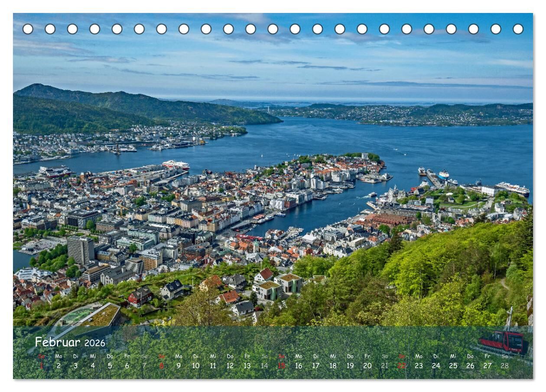Click the last binding hole at top right
The width and height of the screenshot is (546, 392).
point(518,29)
